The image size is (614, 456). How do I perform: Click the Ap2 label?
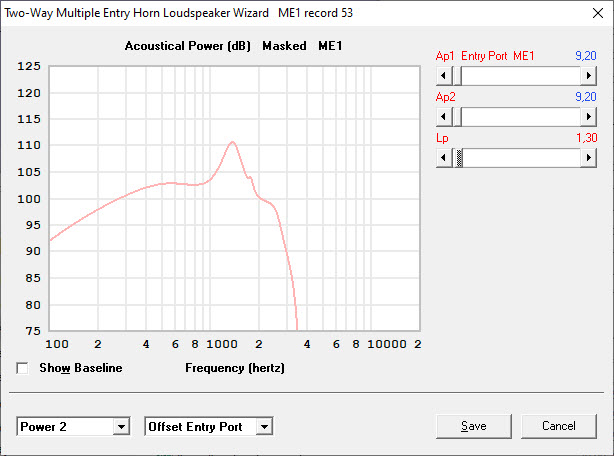point(446,97)
